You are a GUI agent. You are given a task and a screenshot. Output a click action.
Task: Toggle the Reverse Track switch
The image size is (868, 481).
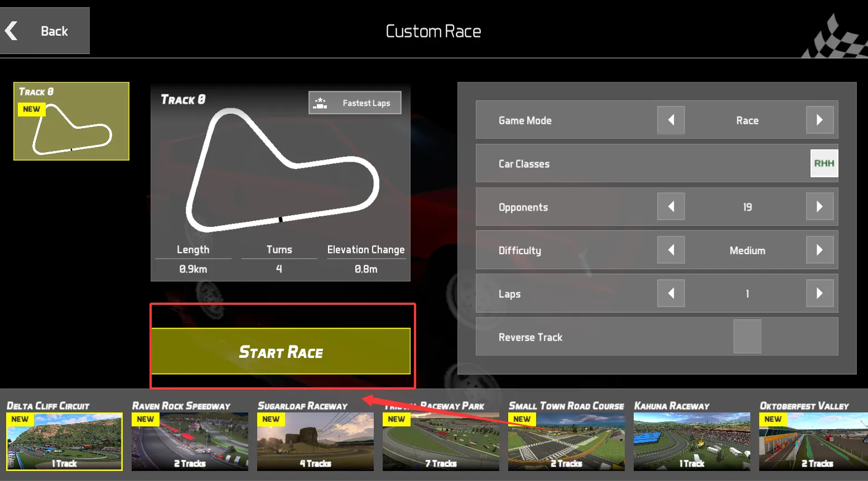(x=747, y=337)
